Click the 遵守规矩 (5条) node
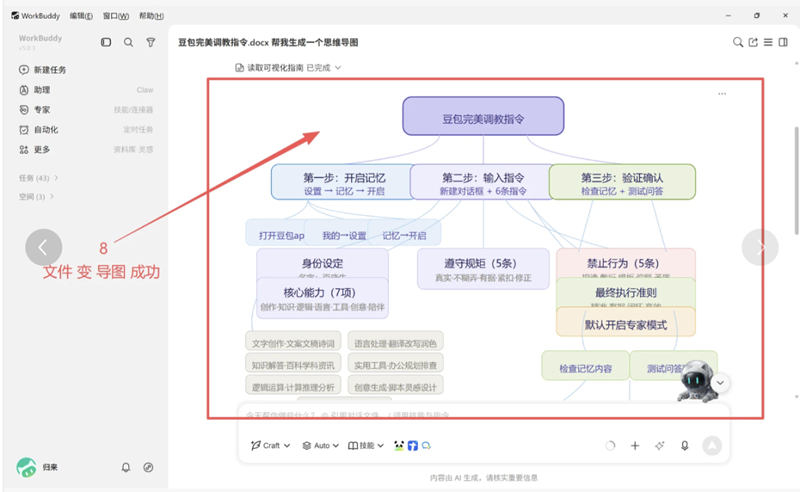This screenshot has width=800, height=492. click(483, 269)
